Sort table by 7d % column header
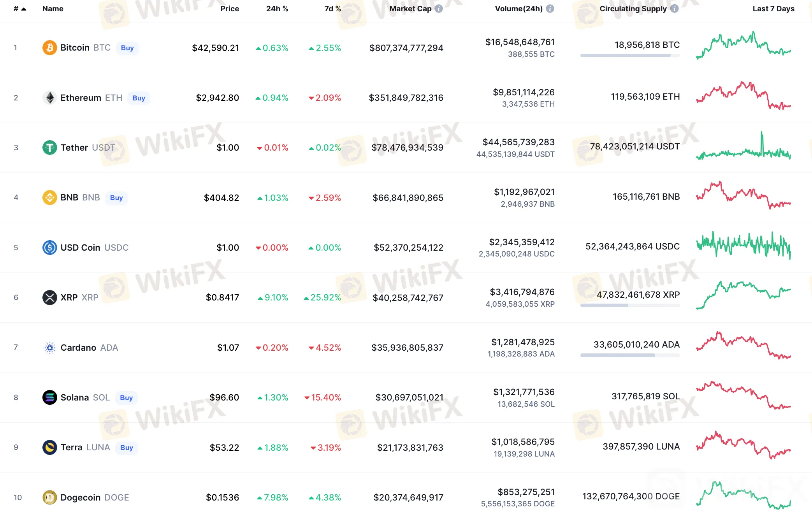This screenshot has width=812, height=520. click(x=332, y=9)
